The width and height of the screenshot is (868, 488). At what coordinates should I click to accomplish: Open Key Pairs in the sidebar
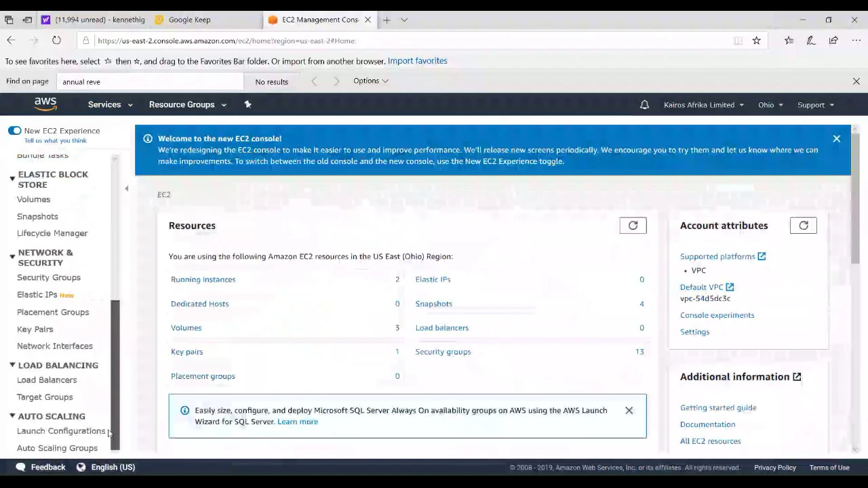coord(35,329)
